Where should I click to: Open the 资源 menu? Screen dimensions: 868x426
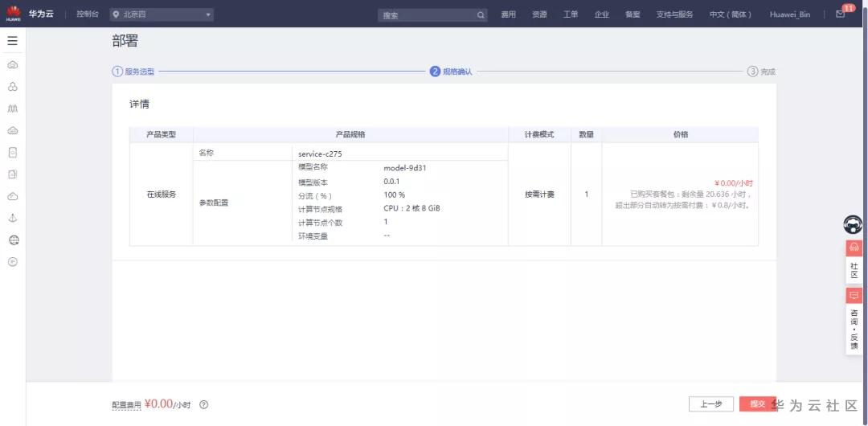pyautogui.click(x=539, y=15)
